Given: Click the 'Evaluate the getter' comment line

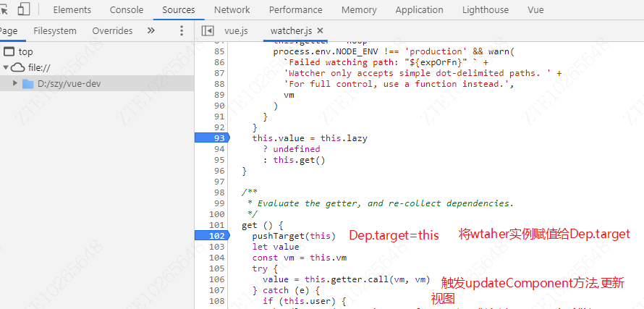Looking at the screenshot, I should point(381,203).
